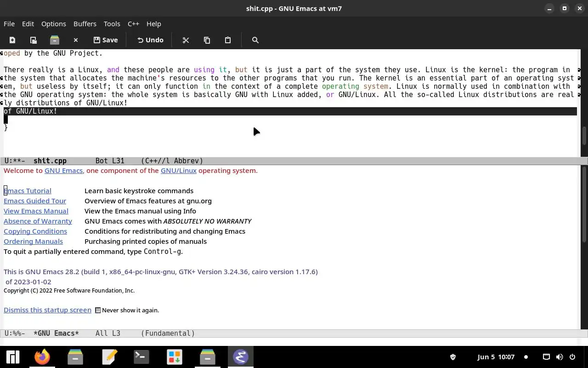Click the highlighted 'of GNU/Linux!' line
Screen dimensions: 588x368
290,111
